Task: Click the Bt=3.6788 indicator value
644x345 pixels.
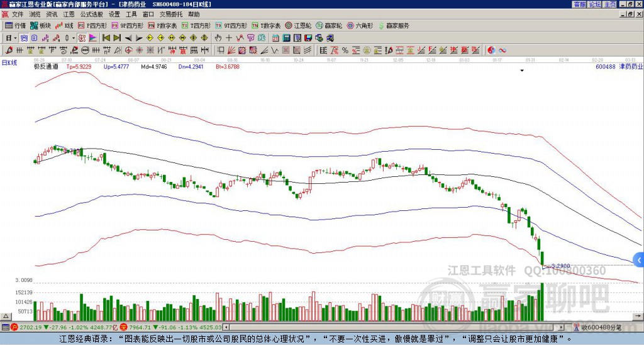Action: 228,66
